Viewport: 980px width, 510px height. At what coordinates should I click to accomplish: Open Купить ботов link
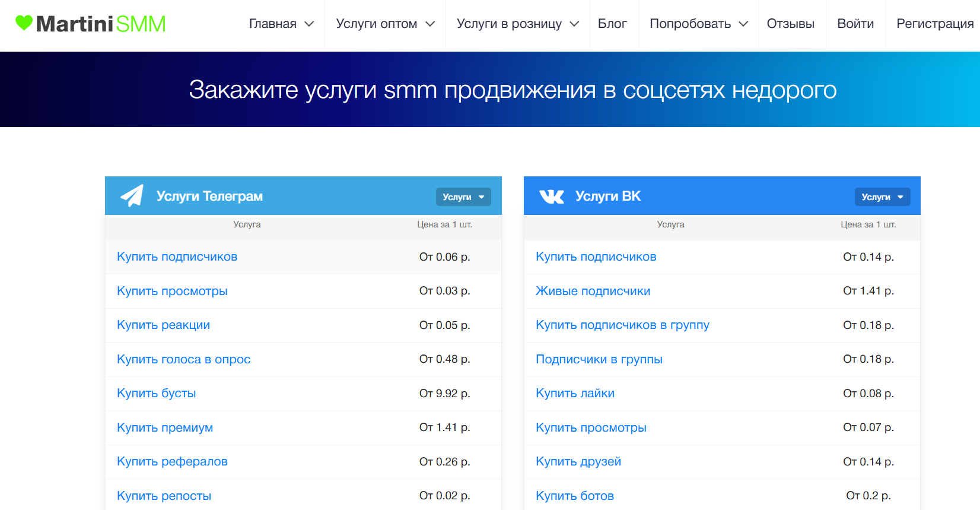(575, 496)
